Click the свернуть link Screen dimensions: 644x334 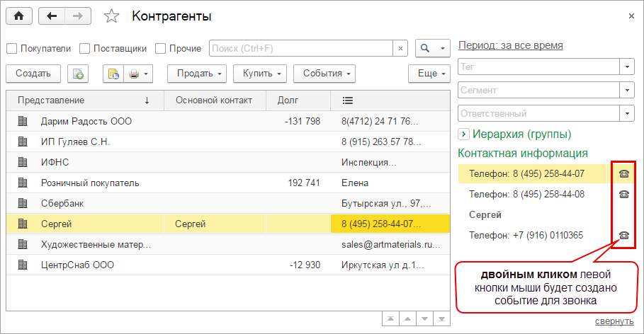pyautogui.click(x=614, y=321)
